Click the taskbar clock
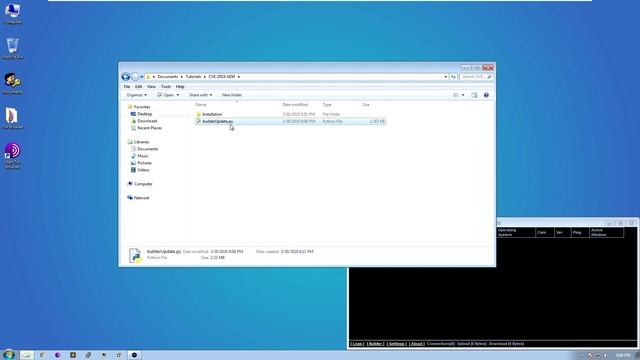Viewport: 640px width, 360px height. 623,355
